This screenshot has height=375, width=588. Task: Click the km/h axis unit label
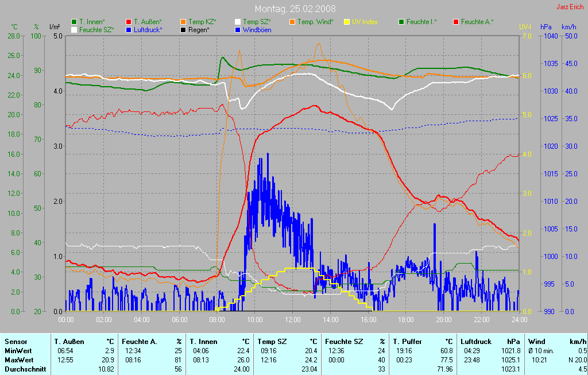click(x=568, y=27)
